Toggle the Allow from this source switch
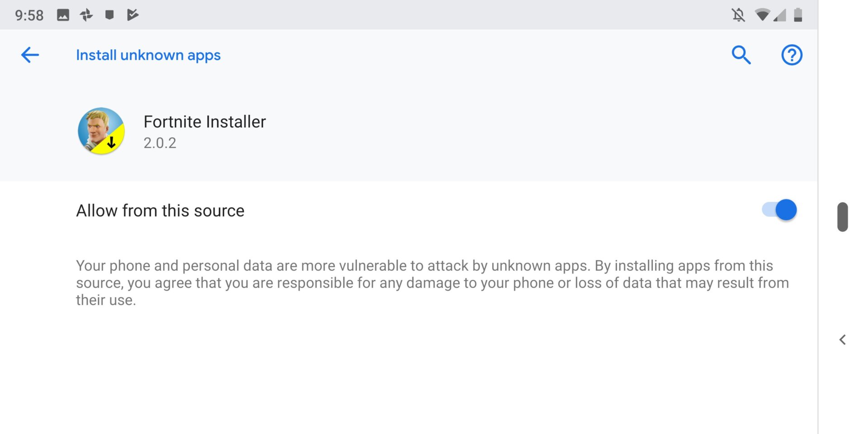Image resolution: width=868 pixels, height=434 pixels. click(779, 210)
